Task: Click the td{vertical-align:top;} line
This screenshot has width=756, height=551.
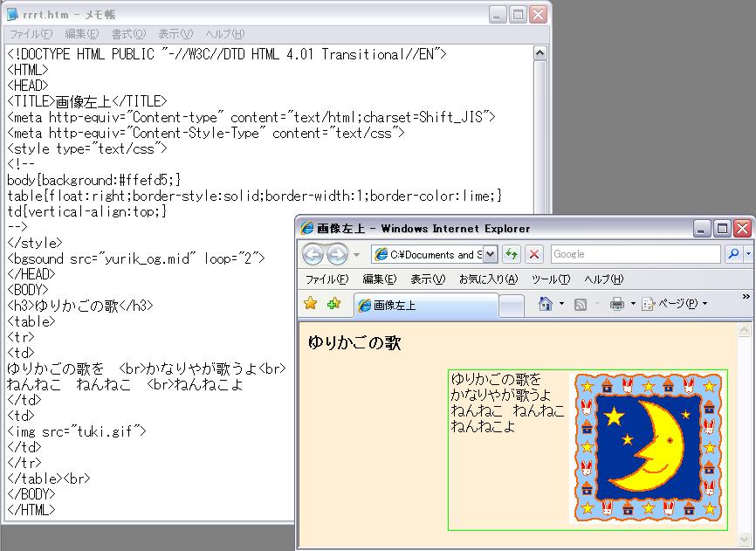Action: (87, 211)
